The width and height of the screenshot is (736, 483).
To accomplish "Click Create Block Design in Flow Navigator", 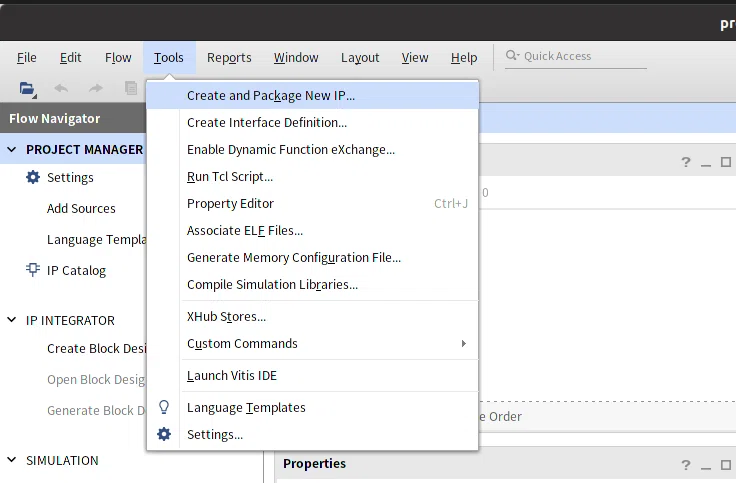I will (x=97, y=348).
